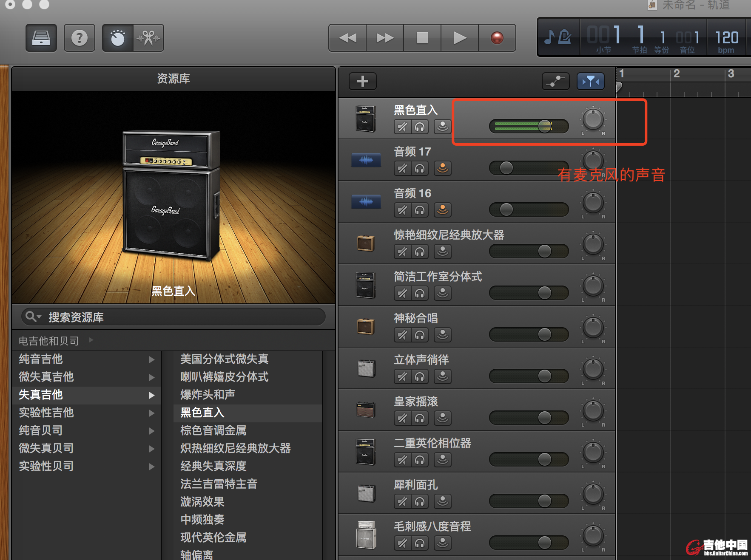The width and height of the screenshot is (751, 560).
Task: Mute the 黑色直入 track
Action: [x=402, y=127]
